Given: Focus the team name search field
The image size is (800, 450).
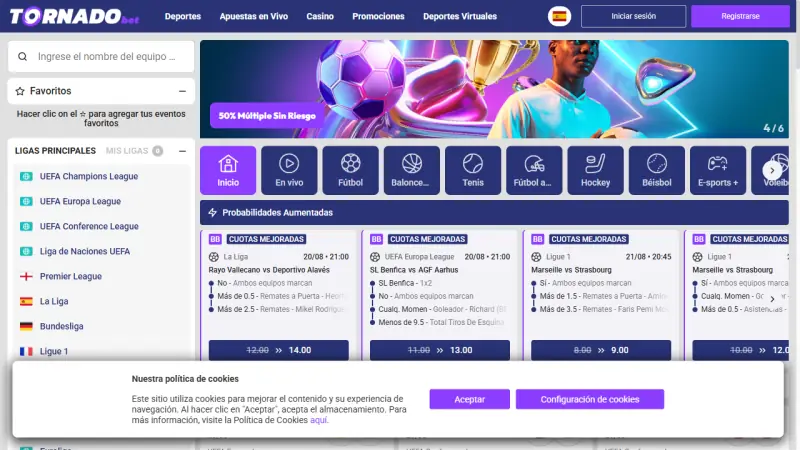Looking at the screenshot, I should [x=101, y=57].
